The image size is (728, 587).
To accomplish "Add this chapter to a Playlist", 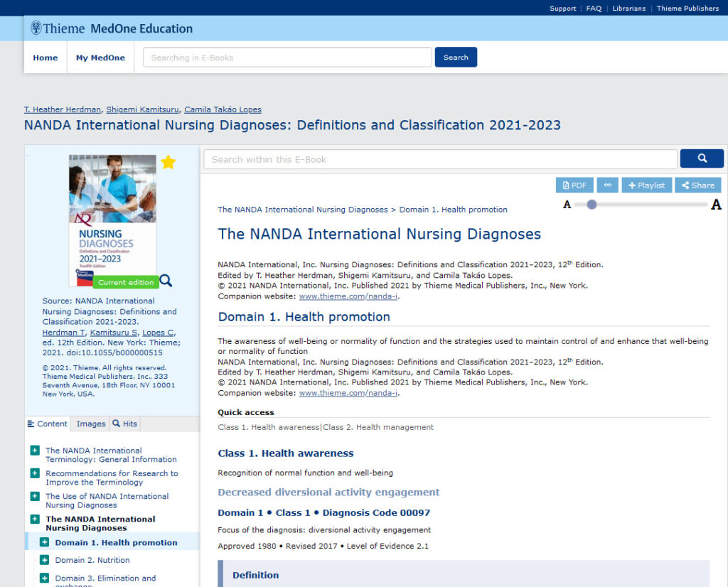I will point(646,185).
